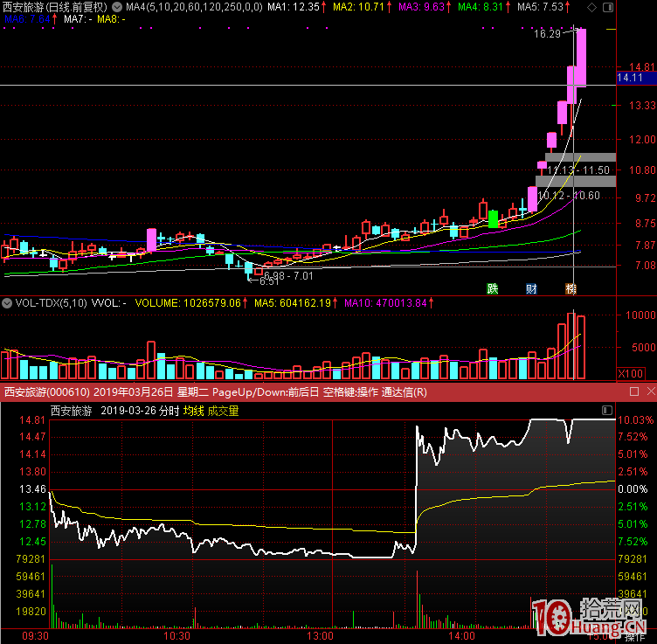Click the 10.03% percentage axis label
Viewport: 657px width, 644px height.
tap(635, 420)
